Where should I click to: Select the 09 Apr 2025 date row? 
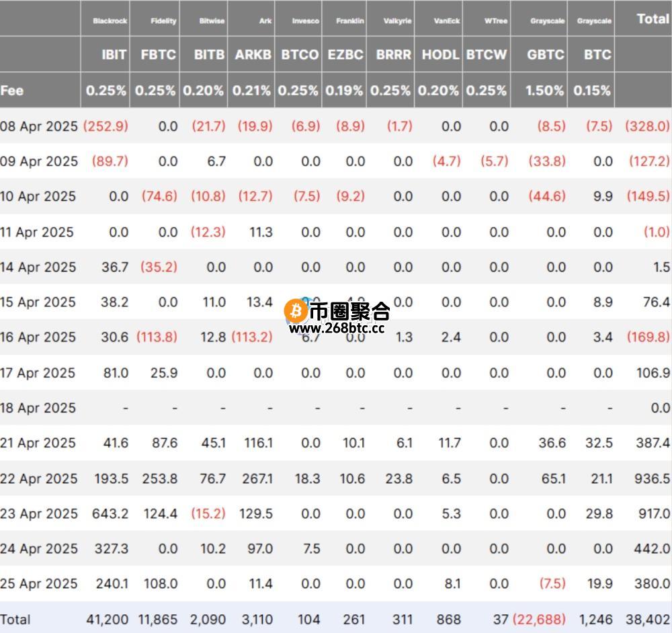tap(39, 161)
